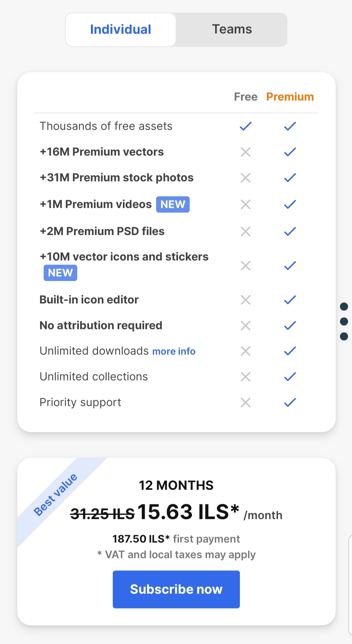Click Premium checkmark for +16M Premium vectors
The height and width of the screenshot is (644, 352).
[290, 152]
